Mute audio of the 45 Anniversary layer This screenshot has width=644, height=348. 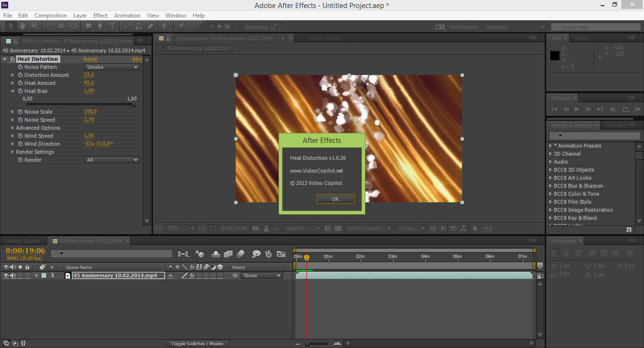[13, 275]
